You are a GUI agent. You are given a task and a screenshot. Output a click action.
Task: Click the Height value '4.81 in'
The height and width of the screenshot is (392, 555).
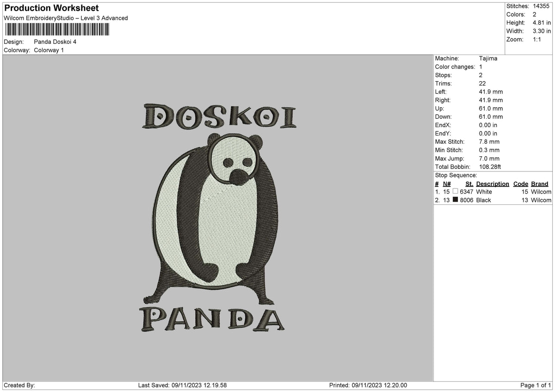point(542,23)
